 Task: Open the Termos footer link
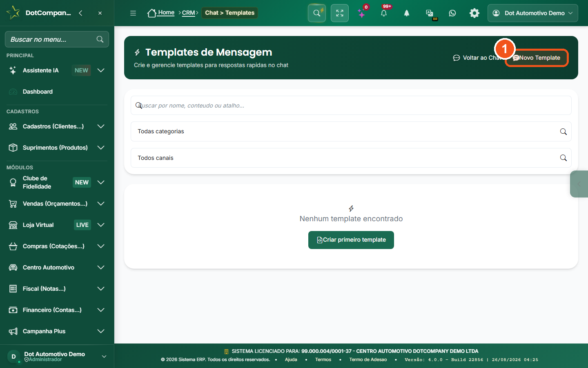323,359
